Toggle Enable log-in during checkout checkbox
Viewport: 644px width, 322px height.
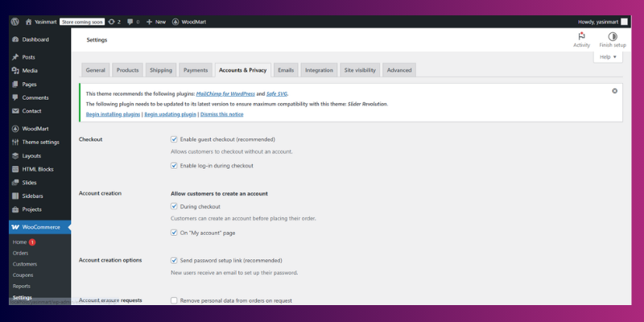click(174, 166)
